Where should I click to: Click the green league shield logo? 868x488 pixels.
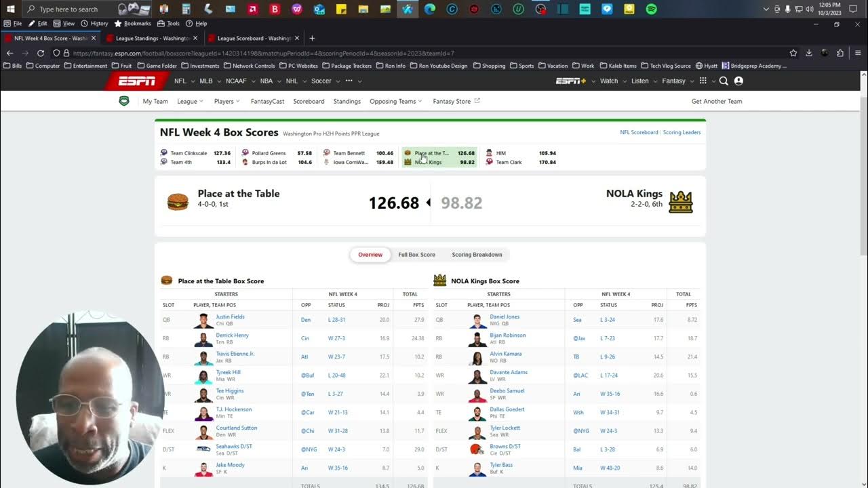(124, 101)
